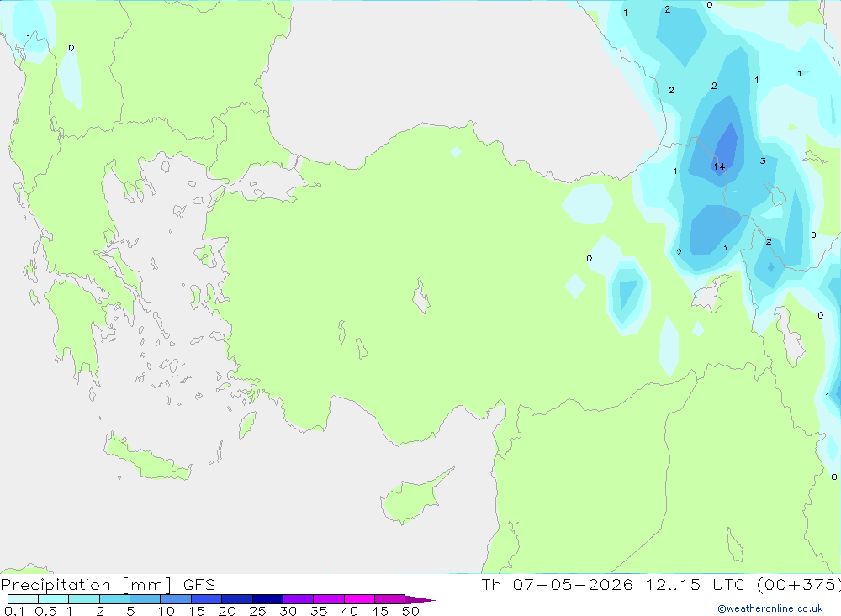The height and width of the screenshot is (616, 841).
Task: Click legend swatch between 15 and 20
Action: coord(206,599)
